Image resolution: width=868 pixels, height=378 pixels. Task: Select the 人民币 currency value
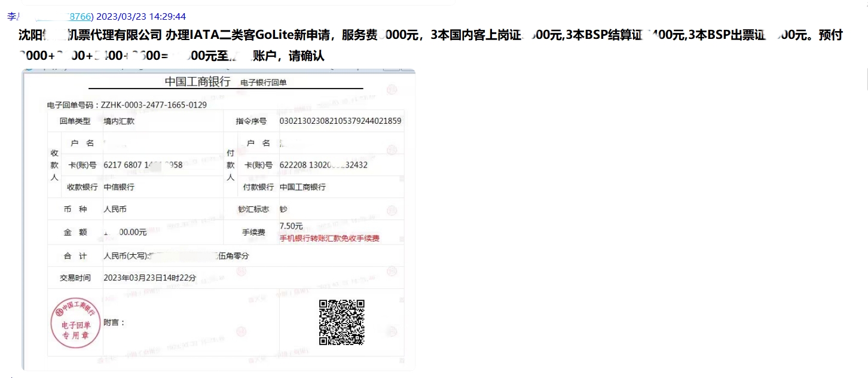pyautogui.click(x=115, y=209)
